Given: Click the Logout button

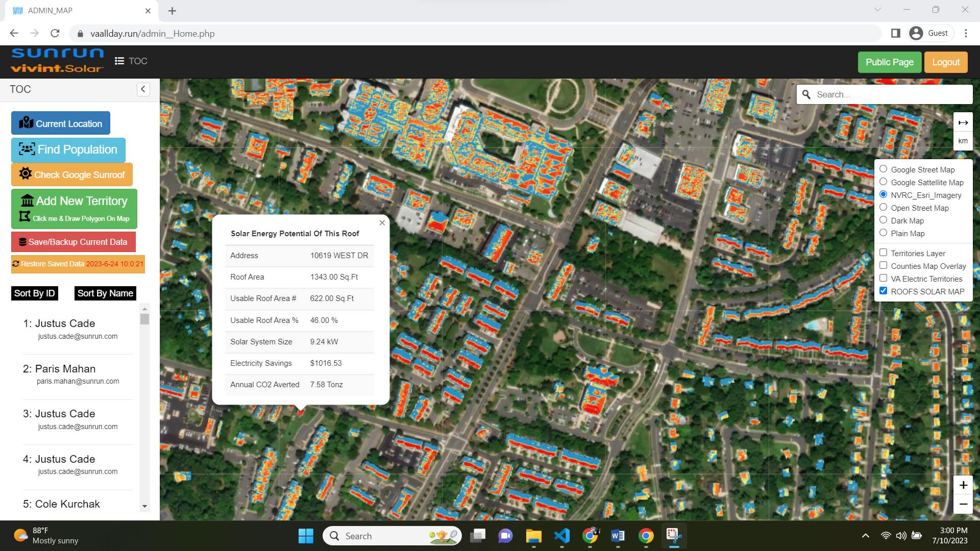Looking at the screenshot, I should [x=946, y=62].
